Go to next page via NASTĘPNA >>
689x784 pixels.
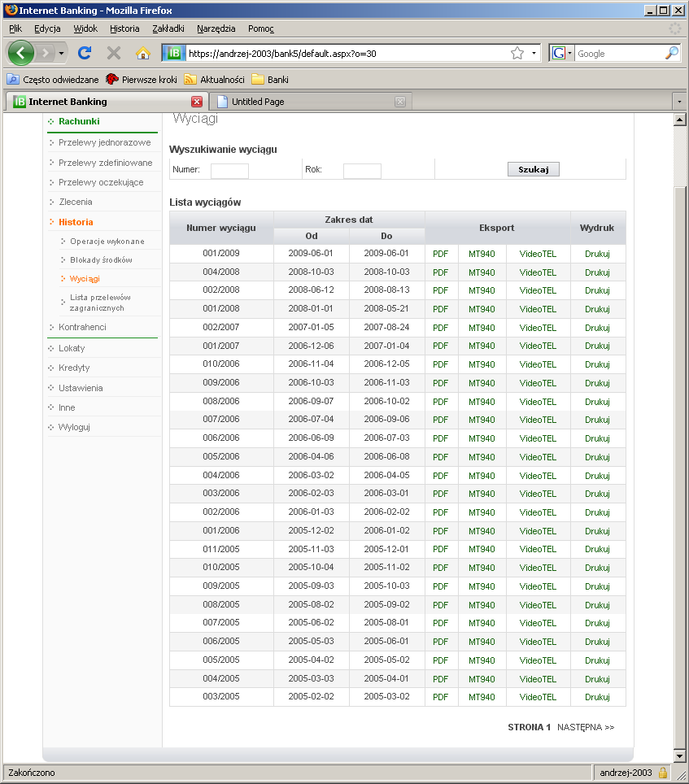586,727
